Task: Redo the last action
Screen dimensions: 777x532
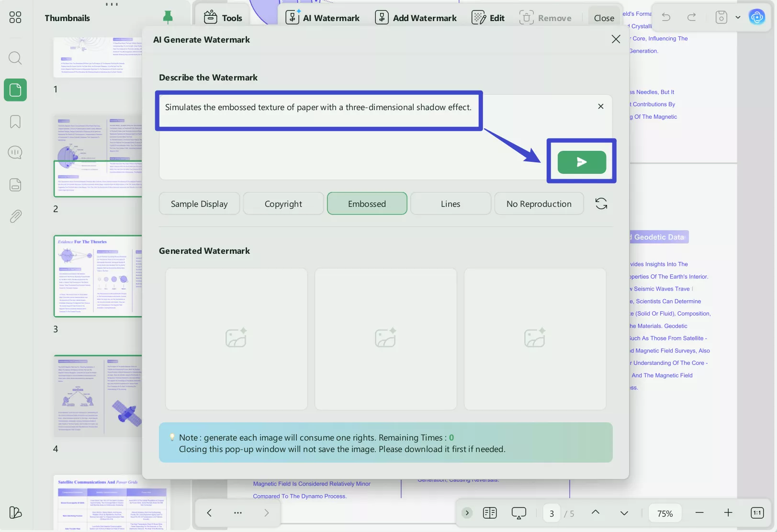Action: coord(691,17)
